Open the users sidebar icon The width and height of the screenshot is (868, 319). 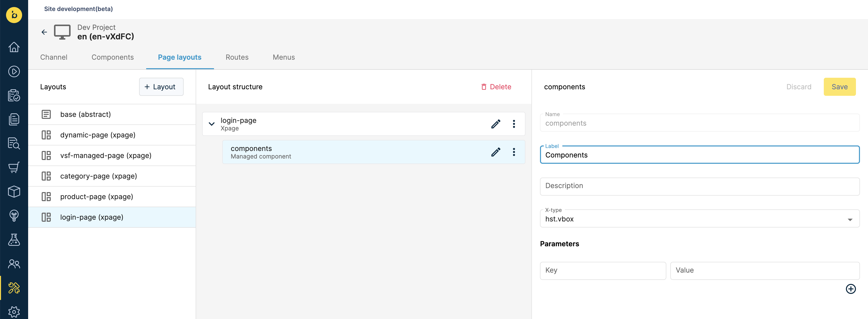pos(14,264)
